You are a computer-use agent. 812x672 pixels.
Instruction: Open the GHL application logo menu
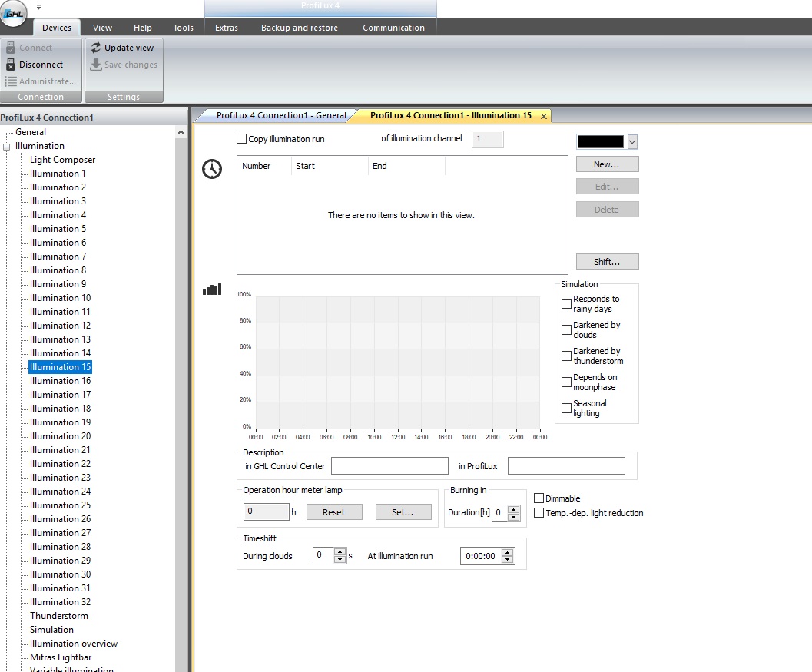pyautogui.click(x=14, y=14)
